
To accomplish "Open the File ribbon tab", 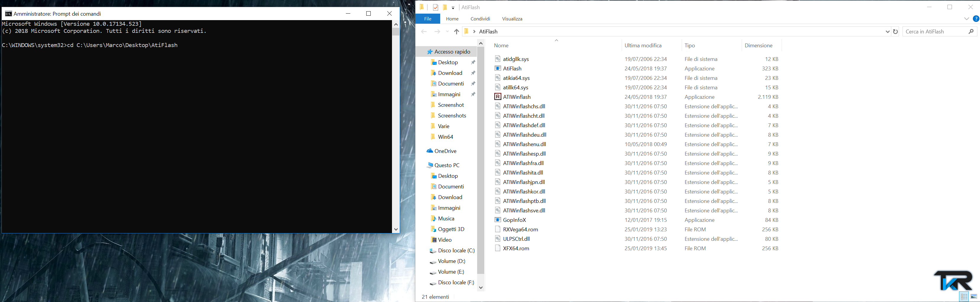I will click(x=427, y=19).
